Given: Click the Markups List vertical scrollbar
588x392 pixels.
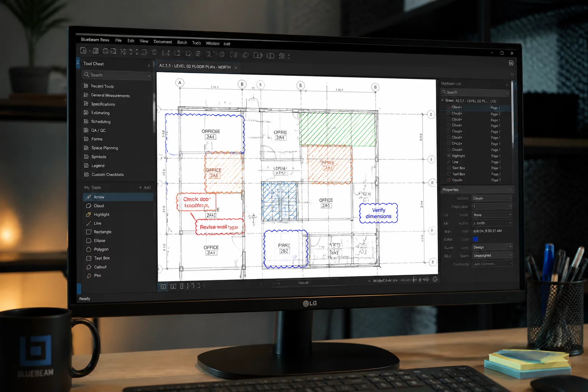Looking at the screenshot, I should pos(513,115).
